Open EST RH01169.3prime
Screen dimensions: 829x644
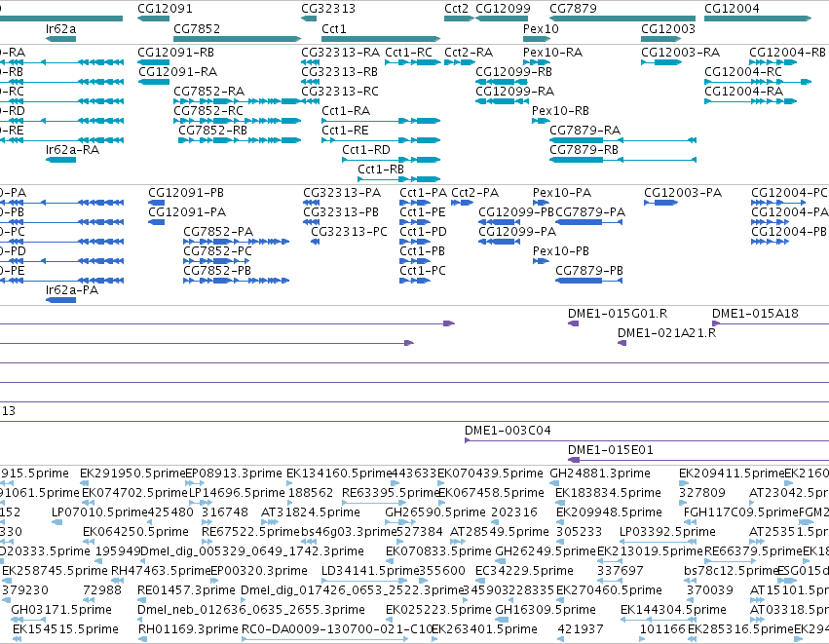(188, 629)
